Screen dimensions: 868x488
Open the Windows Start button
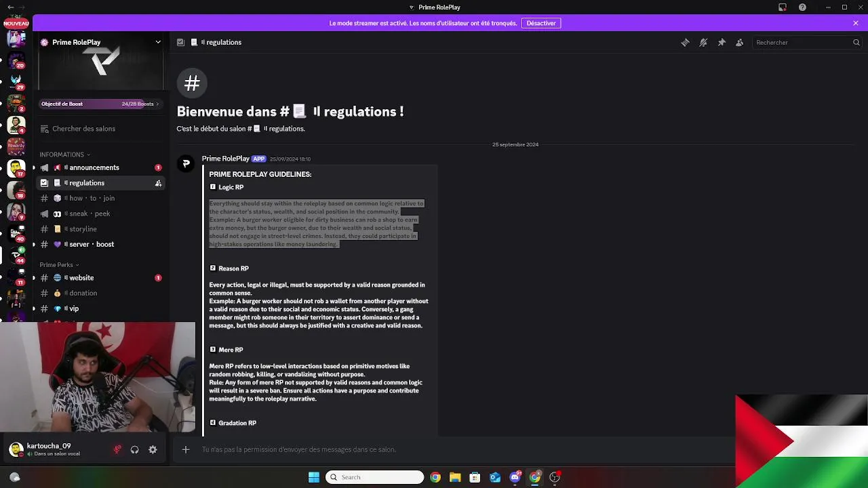(x=314, y=477)
